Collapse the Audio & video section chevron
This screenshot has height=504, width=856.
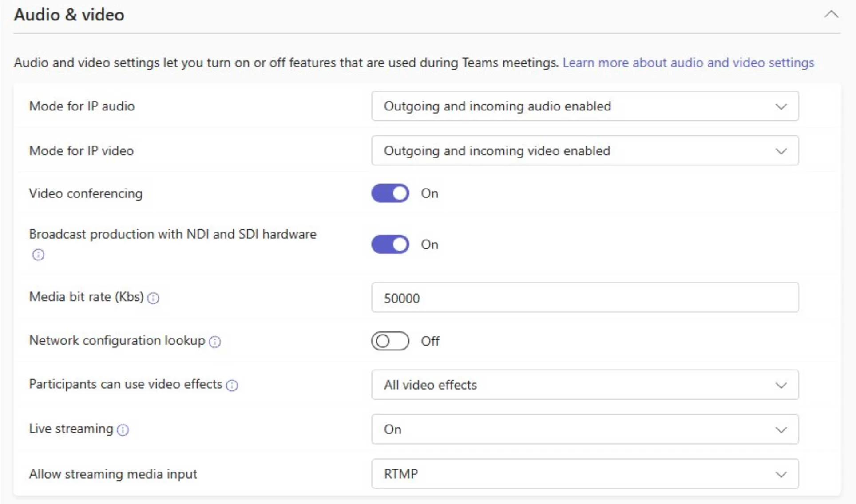pos(831,14)
